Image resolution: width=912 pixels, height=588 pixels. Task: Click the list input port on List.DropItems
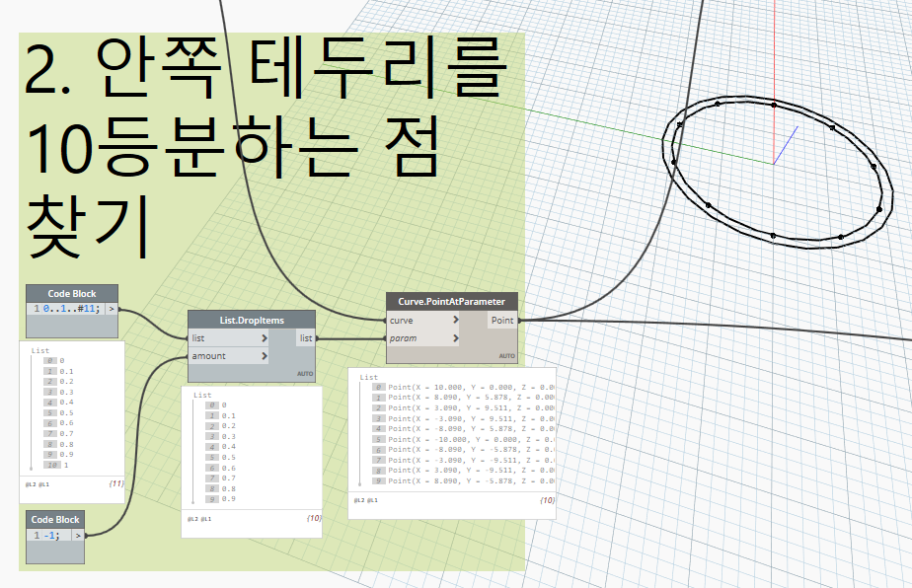pyautogui.click(x=197, y=338)
